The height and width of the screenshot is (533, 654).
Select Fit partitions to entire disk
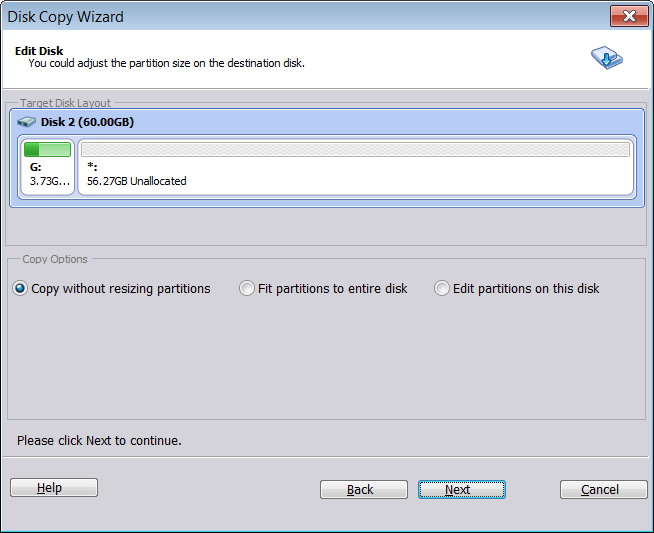(247, 289)
